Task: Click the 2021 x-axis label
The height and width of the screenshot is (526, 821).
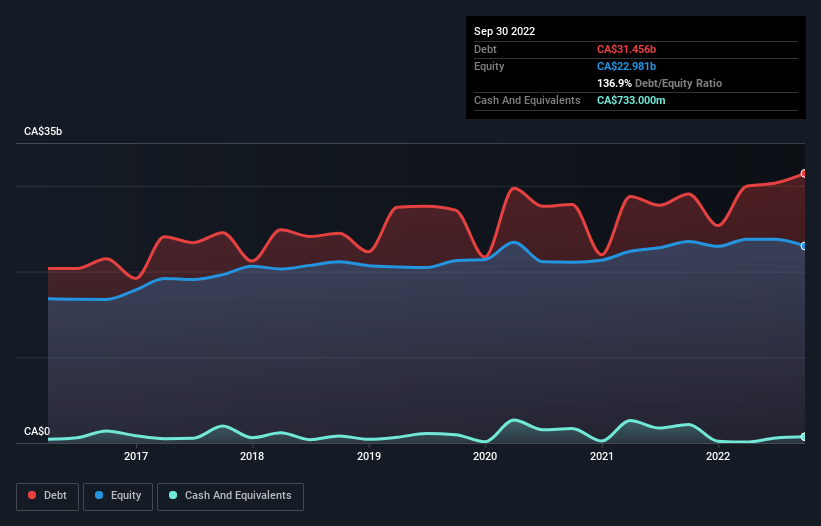Action: (x=602, y=456)
